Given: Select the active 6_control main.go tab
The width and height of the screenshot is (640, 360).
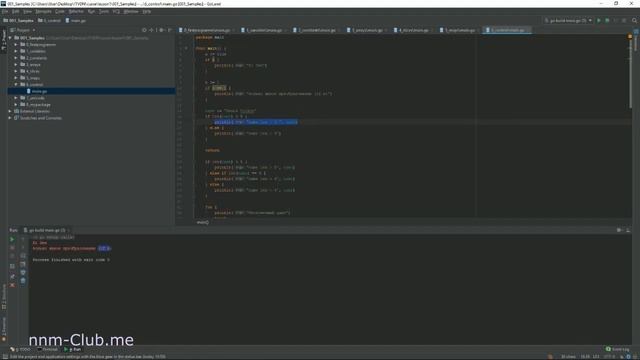Looking at the screenshot, I should 507,30.
